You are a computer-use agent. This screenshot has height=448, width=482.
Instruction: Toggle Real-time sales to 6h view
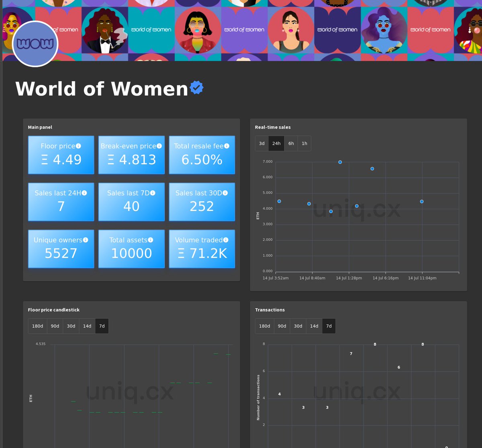click(x=291, y=143)
